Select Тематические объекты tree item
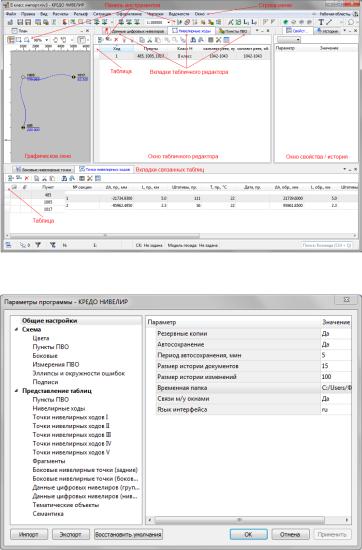The height and width of the screenshot is (550, 362). point(66,505)
